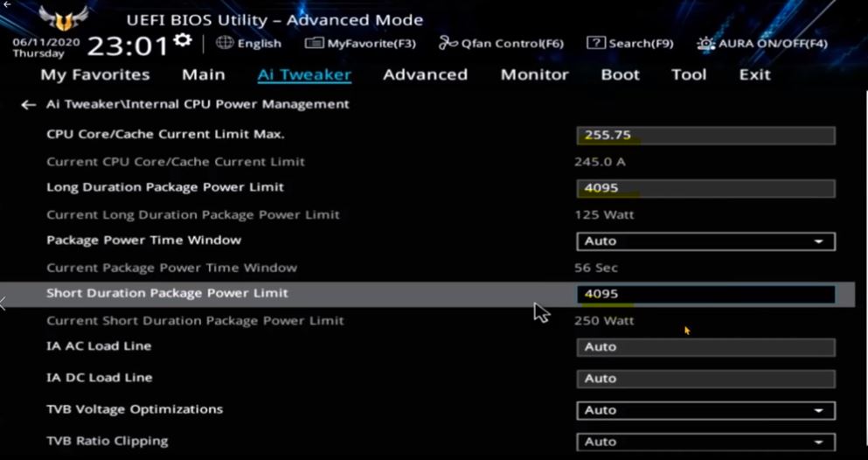Expand the Package Power Time Window dropdown

coord(705,241)
